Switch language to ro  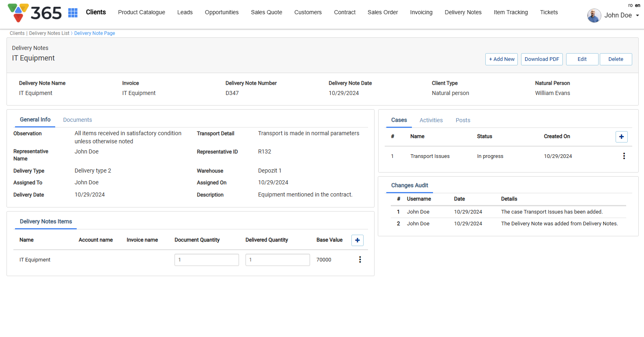point(630,5)
